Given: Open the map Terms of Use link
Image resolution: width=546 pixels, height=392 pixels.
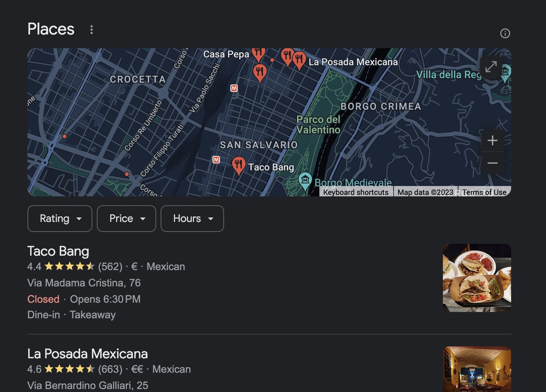Looking at the screenshot, I should 484,192.
